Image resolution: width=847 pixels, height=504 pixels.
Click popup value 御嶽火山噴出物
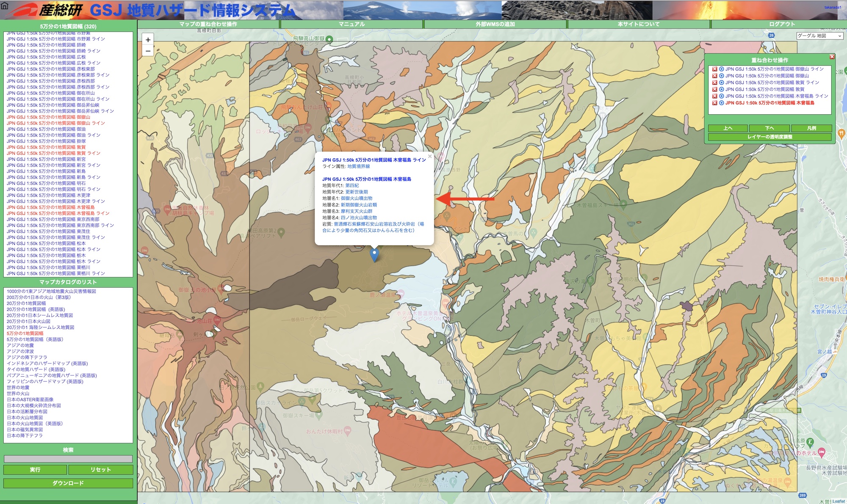(x=357, y=198)
